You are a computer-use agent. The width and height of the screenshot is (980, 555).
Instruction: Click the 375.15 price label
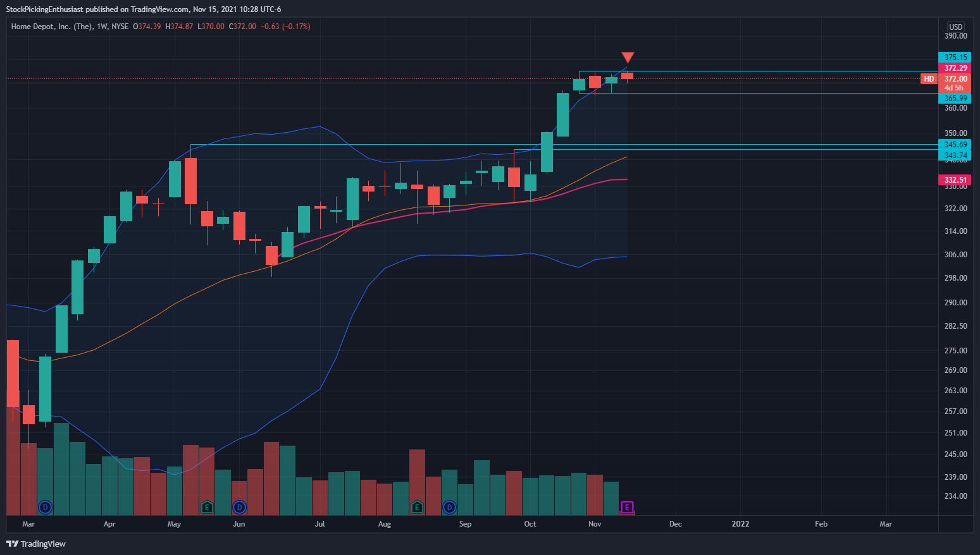point(955,57)
